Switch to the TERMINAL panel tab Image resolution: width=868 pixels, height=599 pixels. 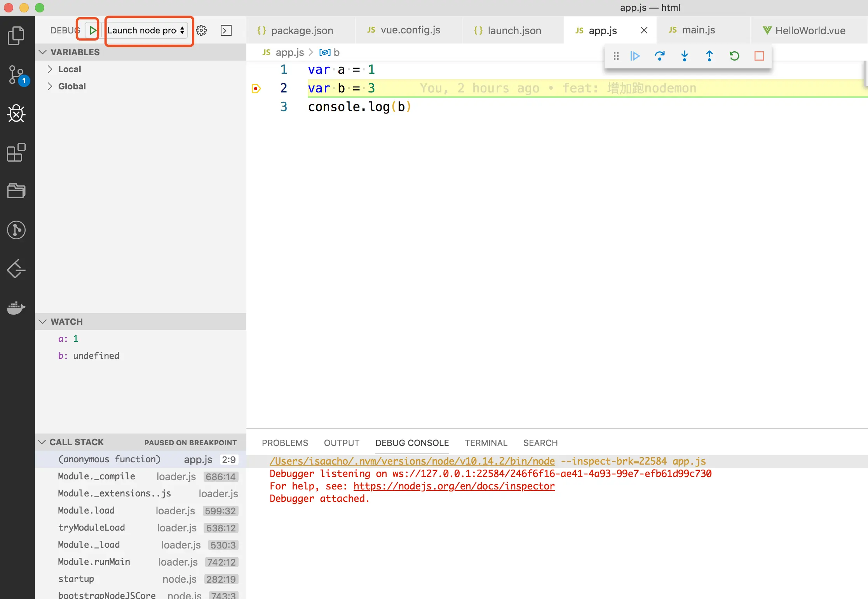coord(486,443)
